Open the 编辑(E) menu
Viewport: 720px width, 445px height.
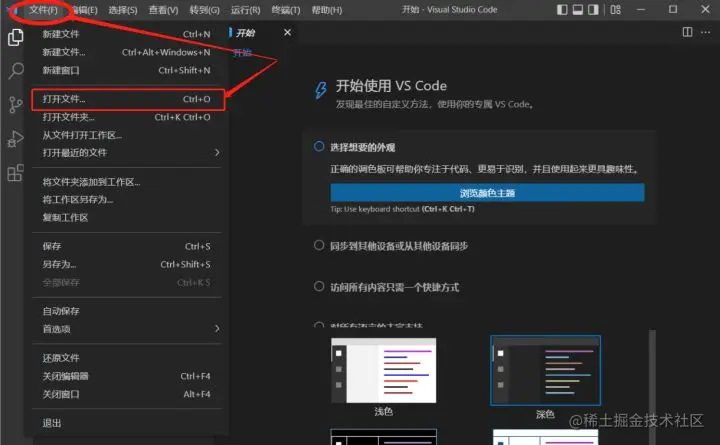point(85,10)
